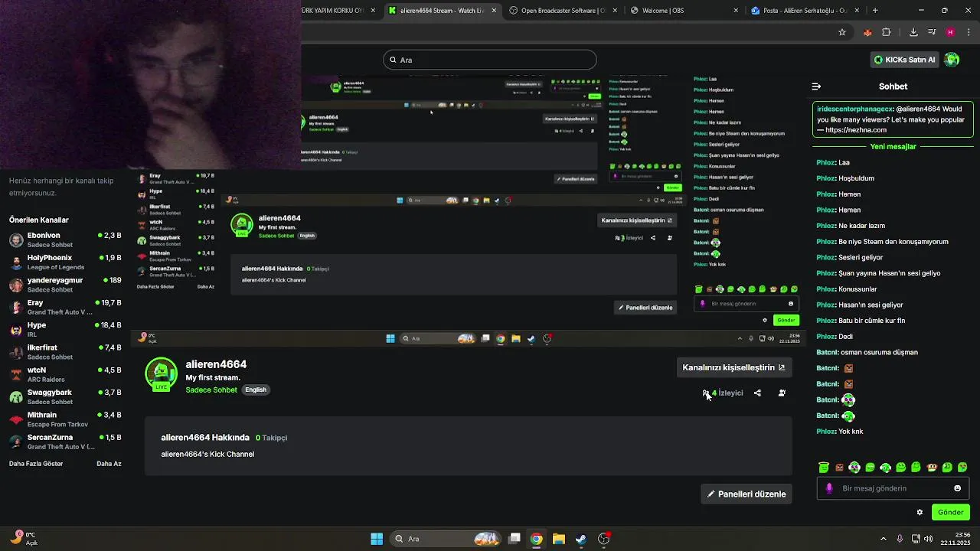Click the KICKs Satın Al button
This screenshot has width=980, height=551.
click(905, 60)
